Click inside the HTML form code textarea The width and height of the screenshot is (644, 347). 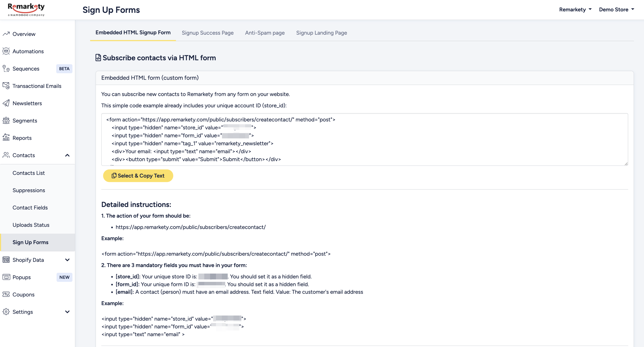coord(365,139)
